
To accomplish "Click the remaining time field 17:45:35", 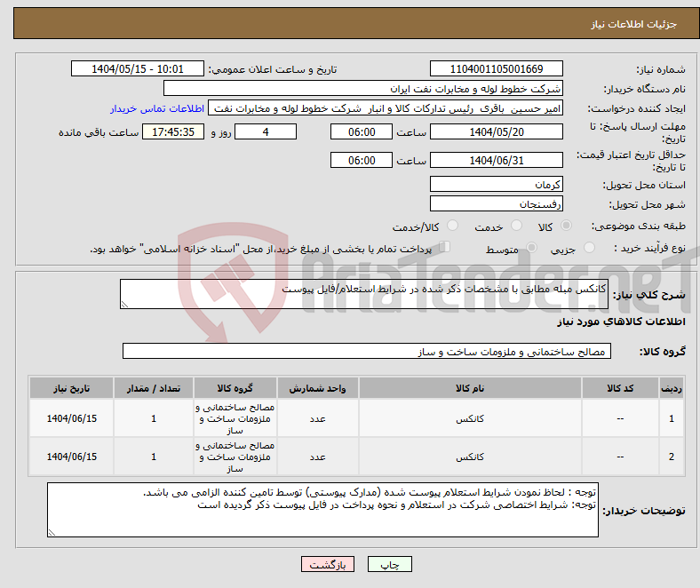I will [x=173, y=131].
